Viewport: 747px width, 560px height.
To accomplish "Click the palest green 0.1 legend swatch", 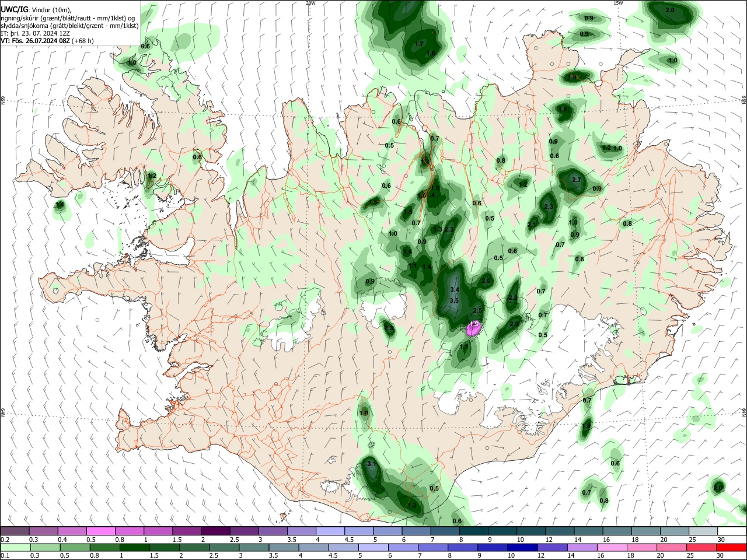I will click(15, 547).
